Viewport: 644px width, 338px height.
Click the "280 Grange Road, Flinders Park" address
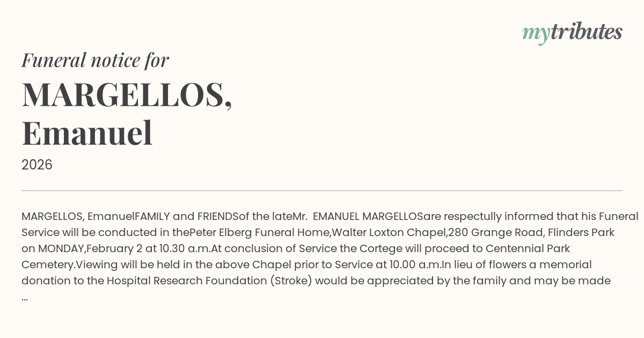(x=531, y=233)
